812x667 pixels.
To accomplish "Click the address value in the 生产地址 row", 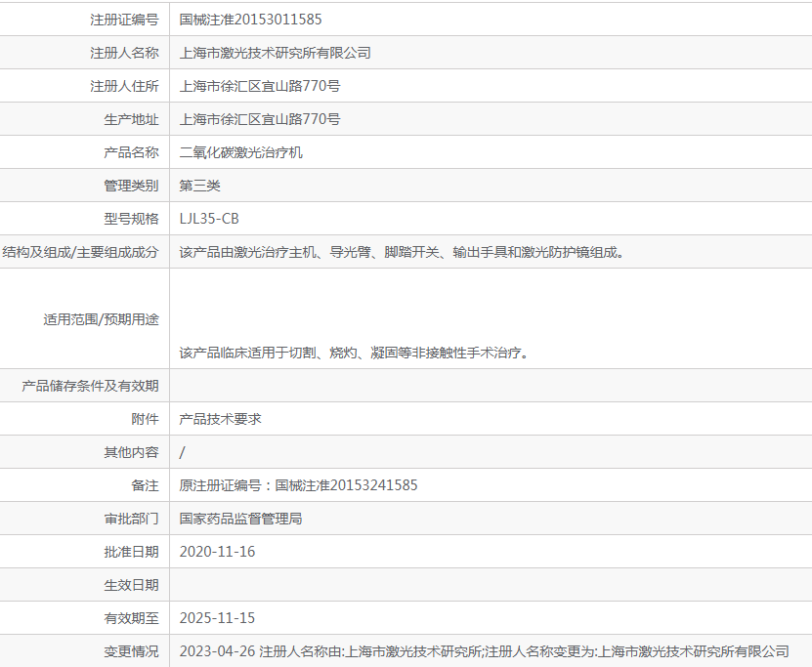I will [x=260, y=119].
